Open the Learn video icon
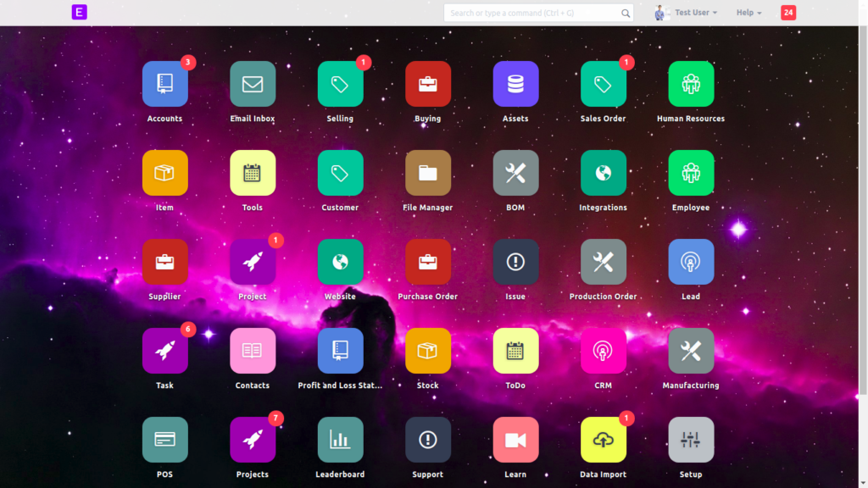 click(x=515, y=440)
